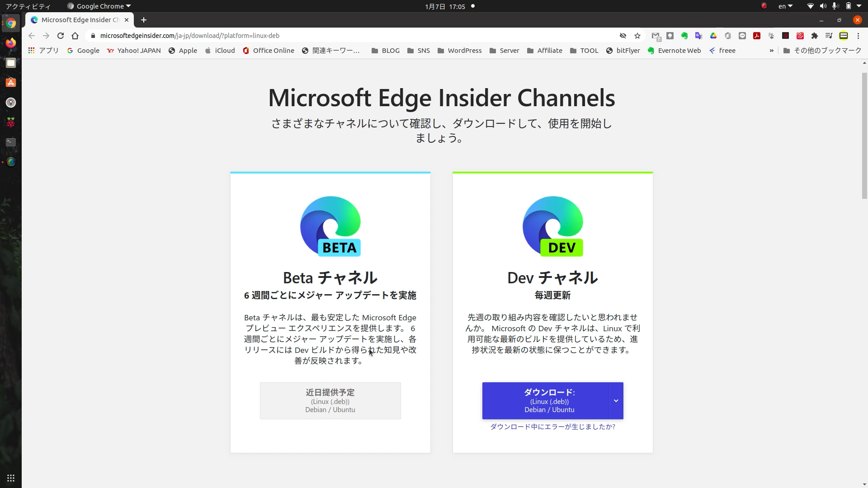868x488 pixels.
Task: Toggle third-party cookie blocking eye icon
Action: pyautogui.click(x=623, y=36)
